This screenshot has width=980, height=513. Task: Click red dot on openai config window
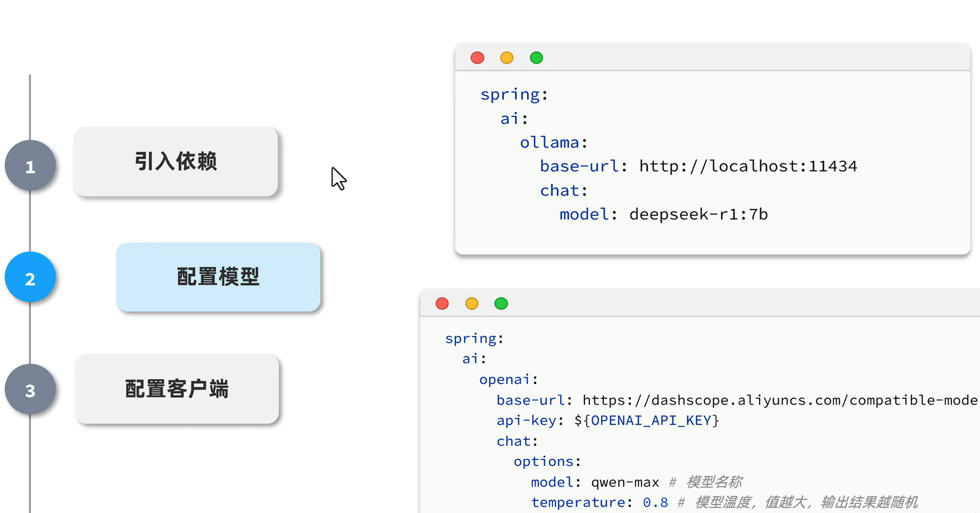click(442, 304)
